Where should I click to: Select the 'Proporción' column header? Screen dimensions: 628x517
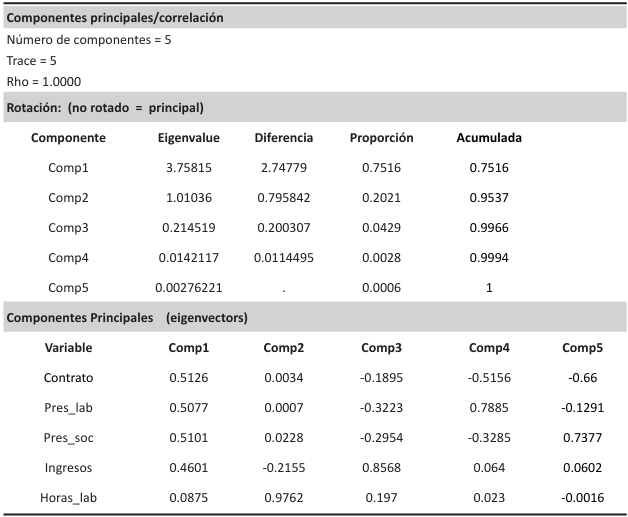tap(381, 138)
